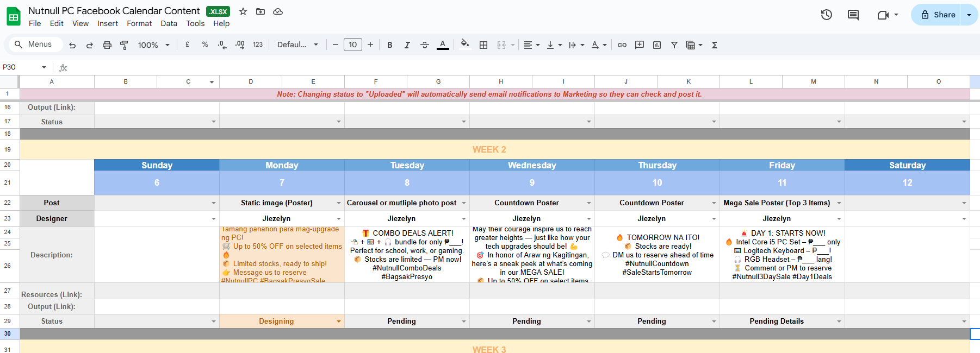The width and height of the screenshot is (980, 353).
Task: Click the Insert chart icon
Action: 657,45
